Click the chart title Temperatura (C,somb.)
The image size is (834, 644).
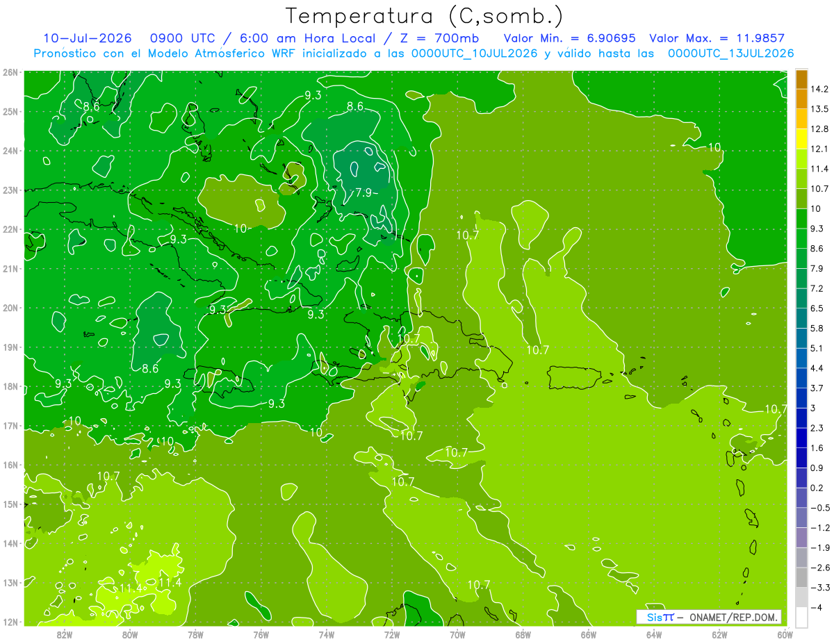click(424, 16)
